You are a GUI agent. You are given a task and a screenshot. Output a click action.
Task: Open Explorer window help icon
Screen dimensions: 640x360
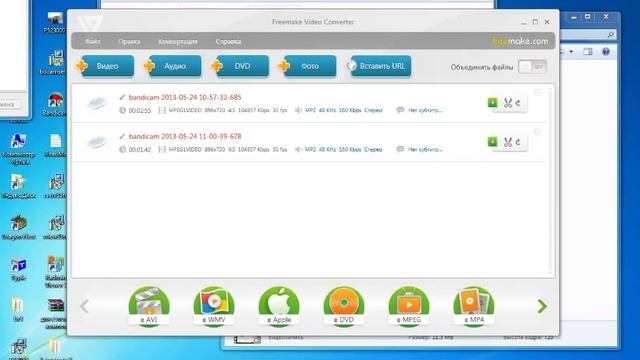tap(606, 51)
